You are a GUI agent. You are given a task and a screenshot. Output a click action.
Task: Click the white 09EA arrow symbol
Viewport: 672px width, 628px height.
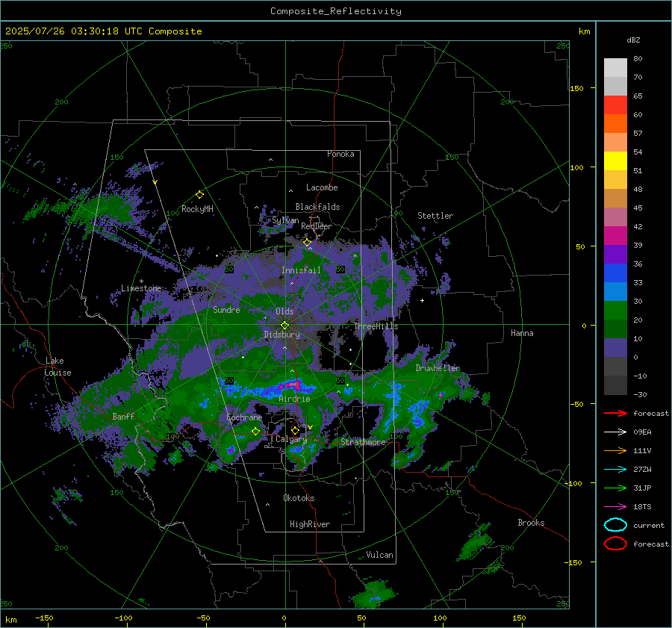tap(615, 432)
